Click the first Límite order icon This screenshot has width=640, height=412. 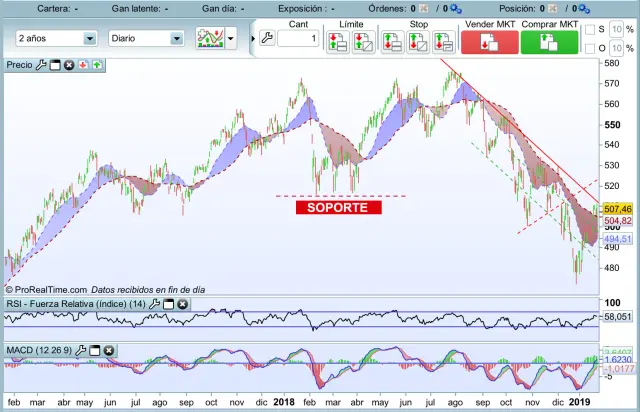pos(338,41)
